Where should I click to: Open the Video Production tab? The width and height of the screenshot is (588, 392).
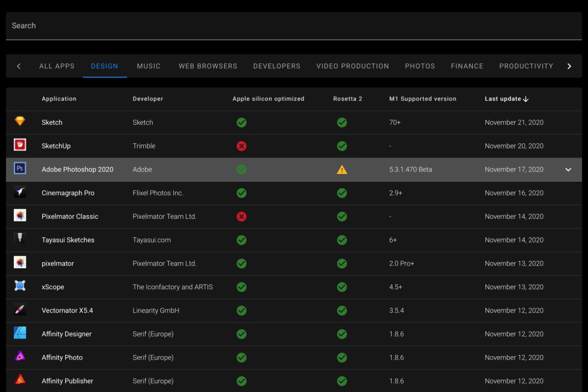(x=353, y=66)
